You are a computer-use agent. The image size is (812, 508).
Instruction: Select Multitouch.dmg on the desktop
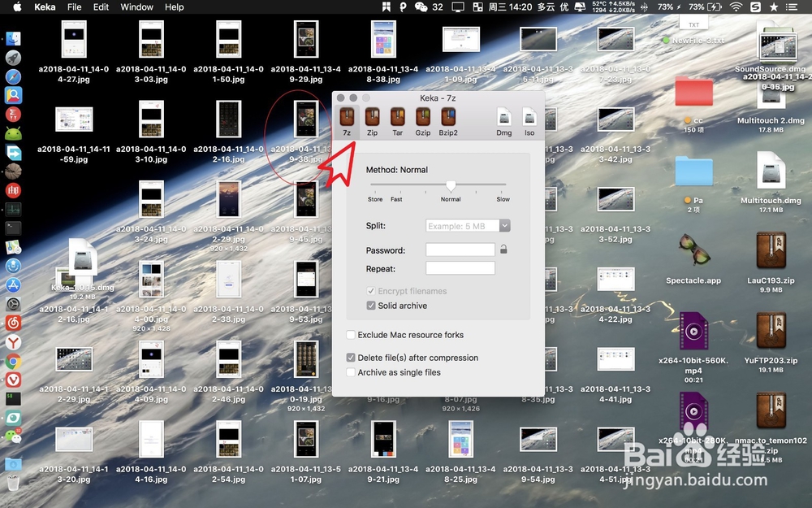pyautogui.click(x=771, y=170)
